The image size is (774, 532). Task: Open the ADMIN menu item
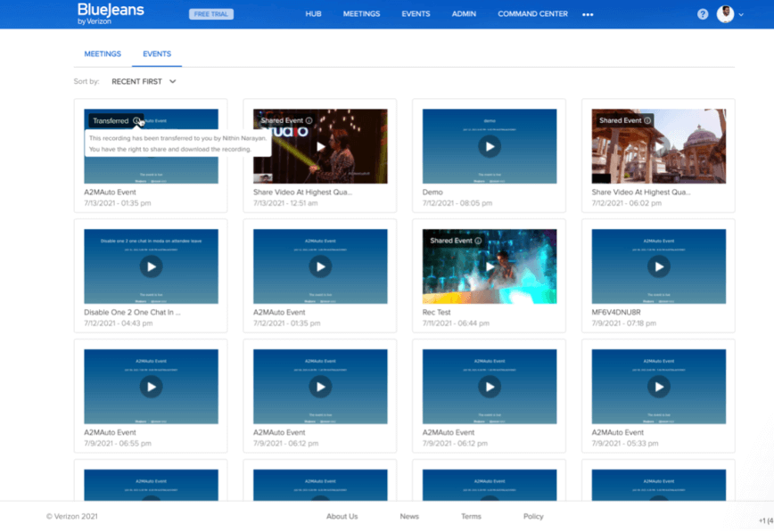coord(464,14)
